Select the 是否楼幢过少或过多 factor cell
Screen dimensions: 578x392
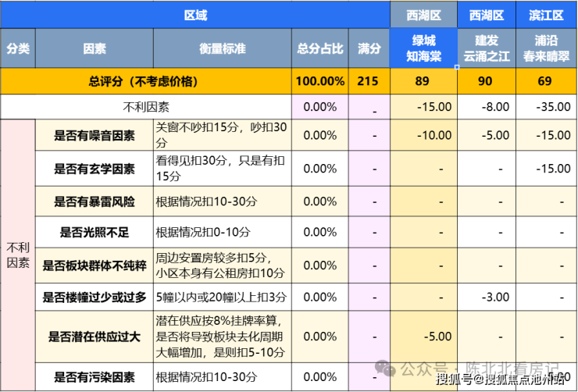[95, 297]
